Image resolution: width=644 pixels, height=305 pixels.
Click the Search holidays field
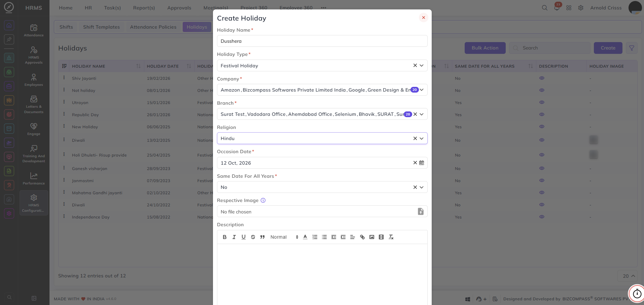[550, 48]
